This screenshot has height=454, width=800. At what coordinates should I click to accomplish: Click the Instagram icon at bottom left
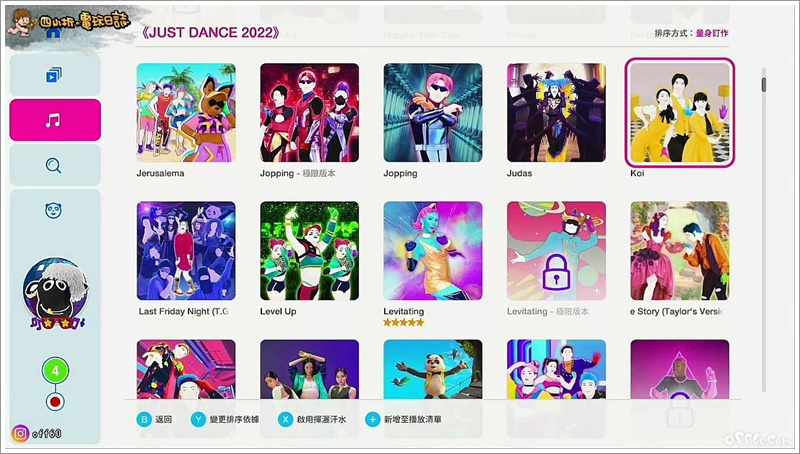(x=20, y=434)
